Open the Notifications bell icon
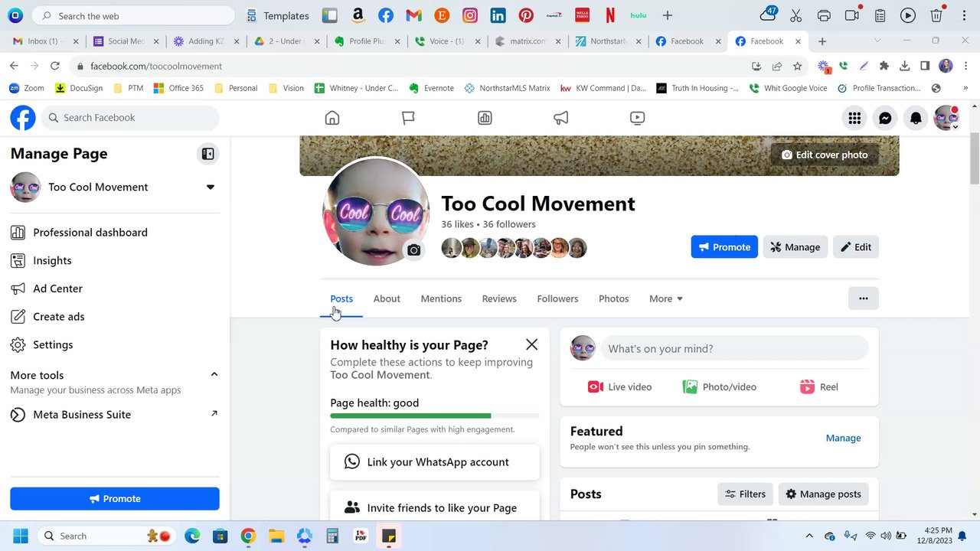Viewport: 980px width, 551px height. coord(916,118)
